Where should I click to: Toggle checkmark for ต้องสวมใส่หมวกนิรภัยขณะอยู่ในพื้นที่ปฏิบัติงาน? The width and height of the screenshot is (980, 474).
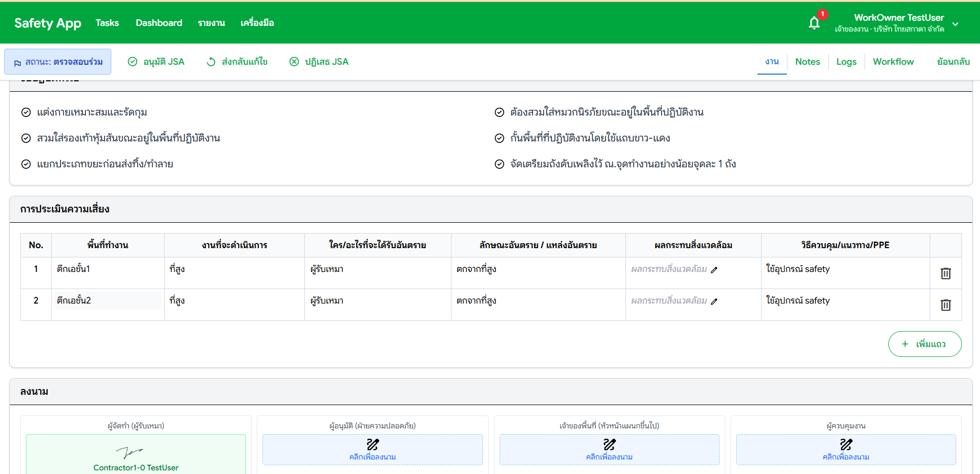point(499,112)
